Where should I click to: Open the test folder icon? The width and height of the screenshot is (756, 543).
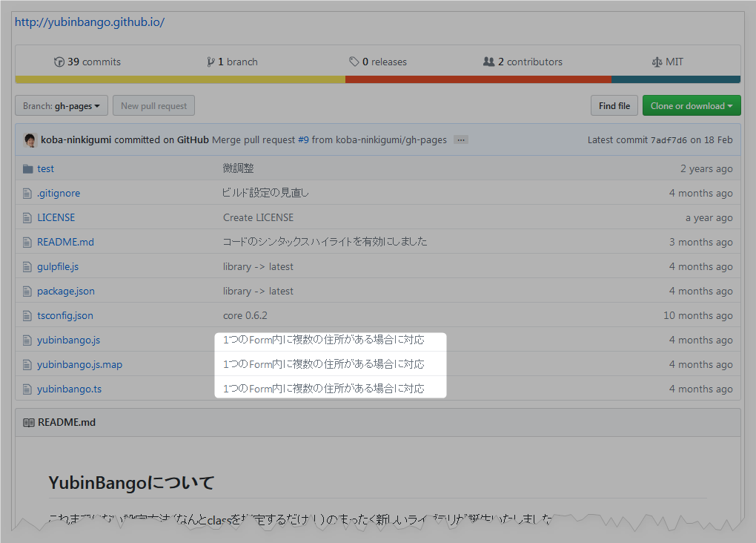coord(27,168)
